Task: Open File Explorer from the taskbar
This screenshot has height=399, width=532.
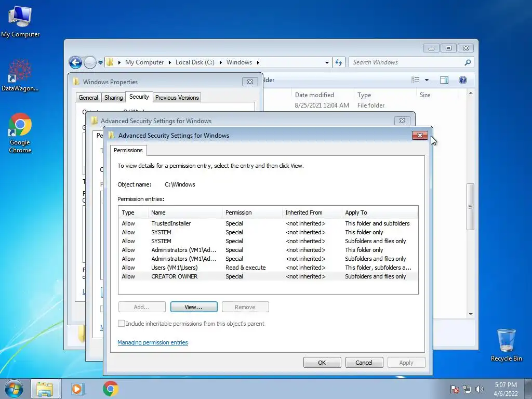Action: [x=45, y=389]
